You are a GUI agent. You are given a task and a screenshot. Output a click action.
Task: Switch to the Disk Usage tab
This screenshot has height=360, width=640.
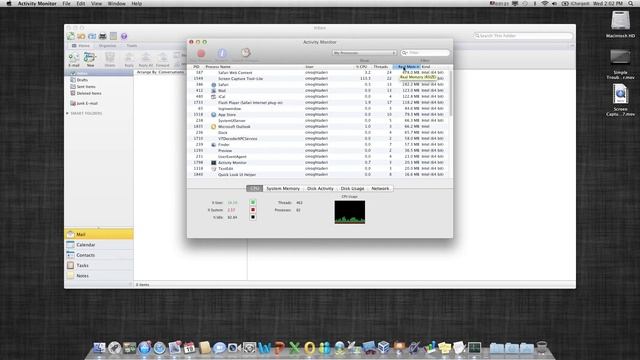tap(352, 189)
